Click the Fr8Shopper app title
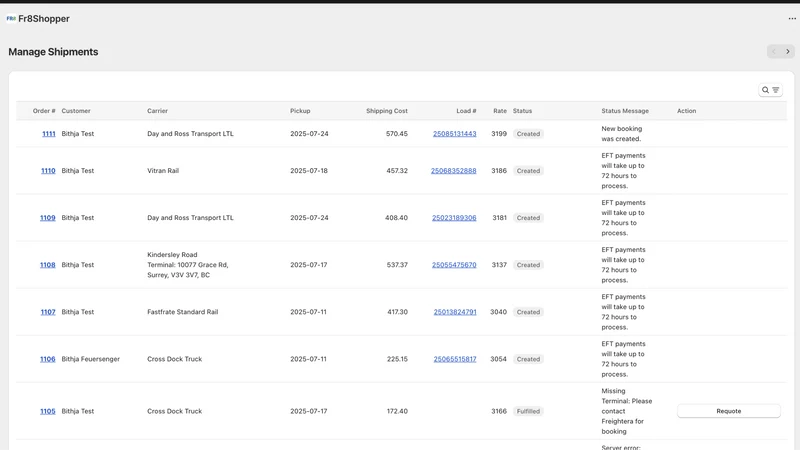This screenshot has width=800, height=450. pos(44,18)
